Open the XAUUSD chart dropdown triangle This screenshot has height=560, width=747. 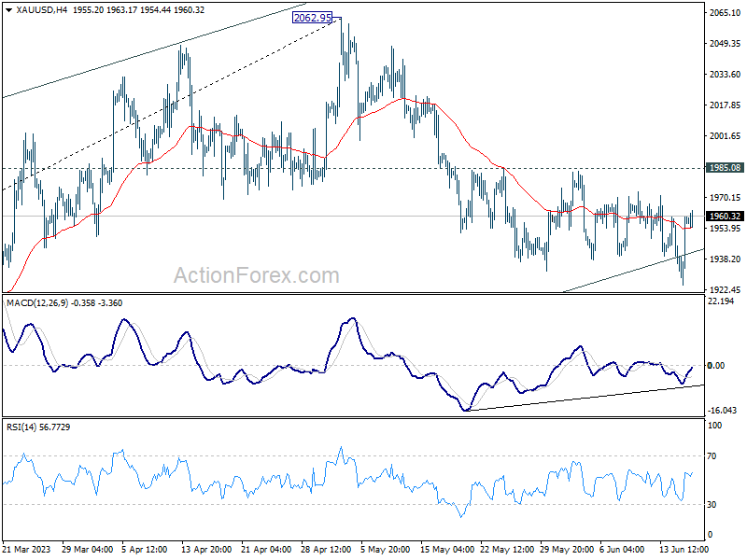pos(9,10)
